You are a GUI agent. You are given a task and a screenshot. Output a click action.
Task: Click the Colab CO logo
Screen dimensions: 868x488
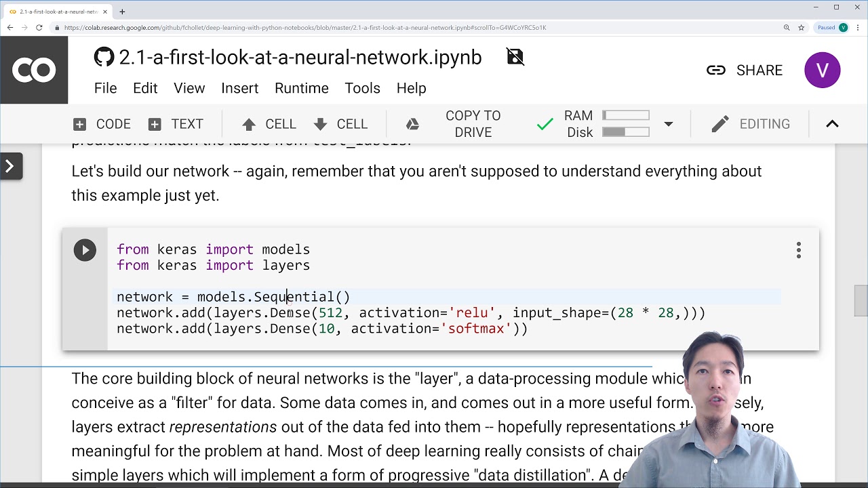34,70
